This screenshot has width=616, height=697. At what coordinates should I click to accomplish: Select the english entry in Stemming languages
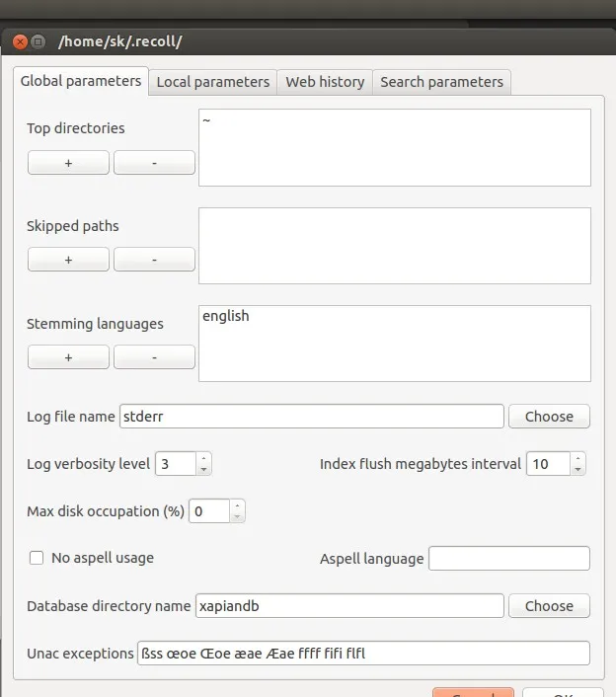[226, 317]
